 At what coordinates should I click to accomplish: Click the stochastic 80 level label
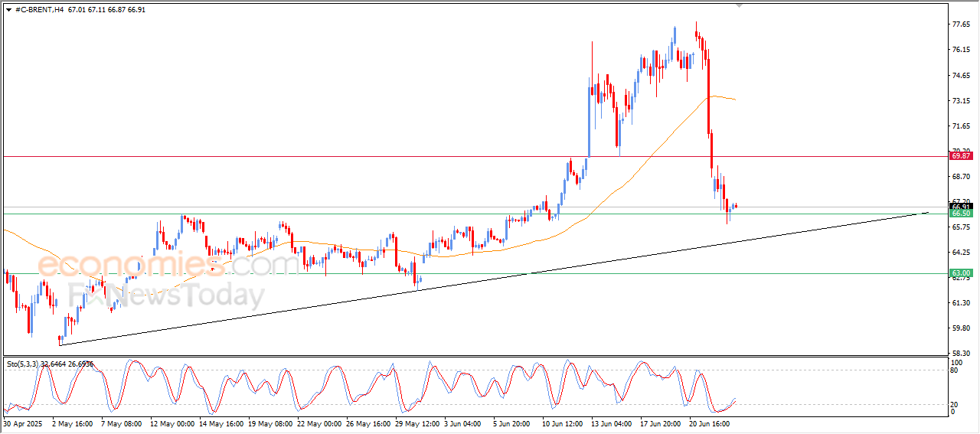(955, 370)
